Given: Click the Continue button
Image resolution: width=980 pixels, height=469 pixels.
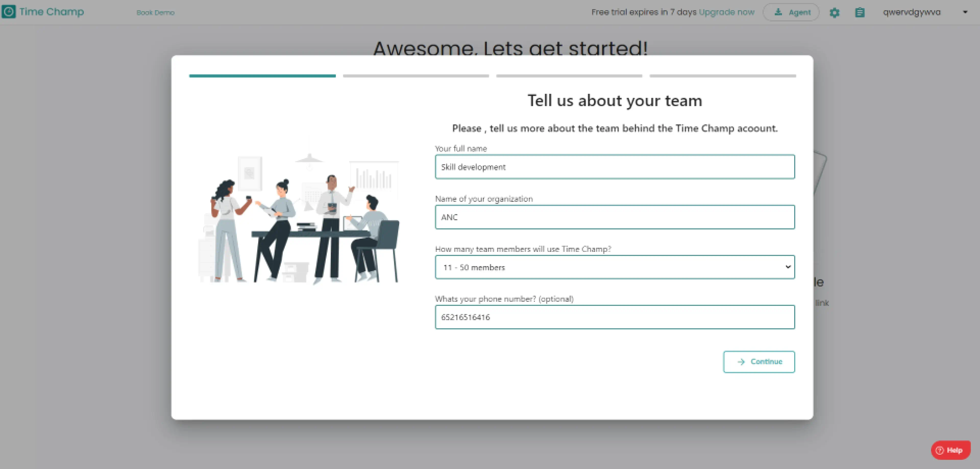Looking at the screenshot, I should coord(759,361).
